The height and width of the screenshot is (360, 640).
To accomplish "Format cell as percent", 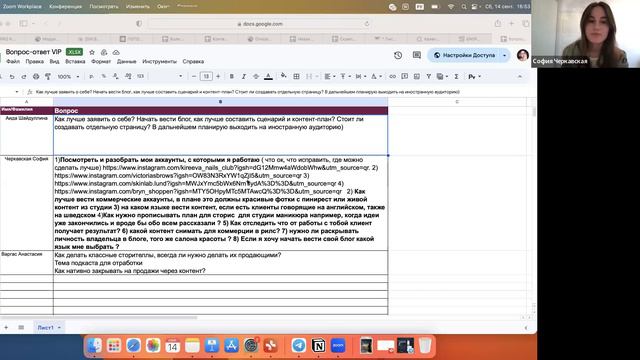I will (x=104, y=76).
